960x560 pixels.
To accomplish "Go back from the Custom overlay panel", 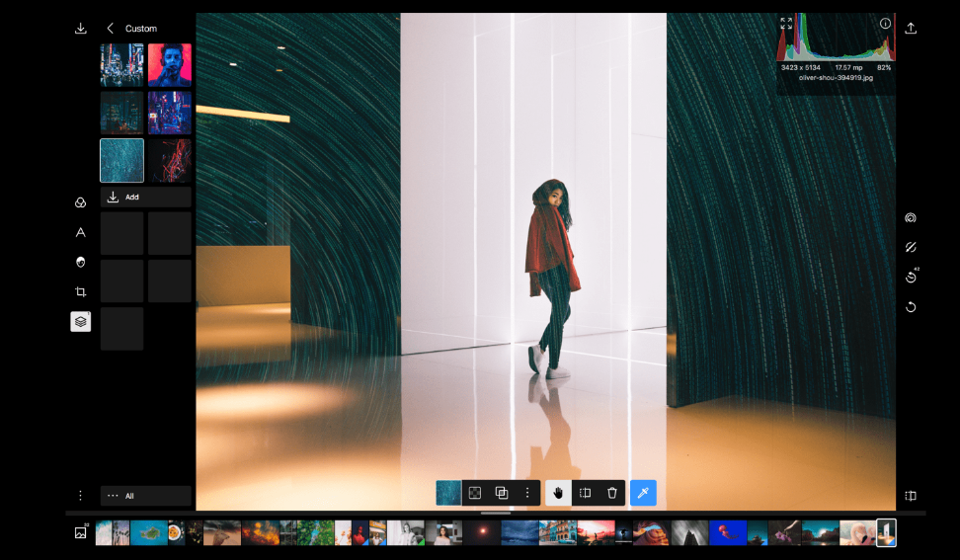I will [111, 29].
